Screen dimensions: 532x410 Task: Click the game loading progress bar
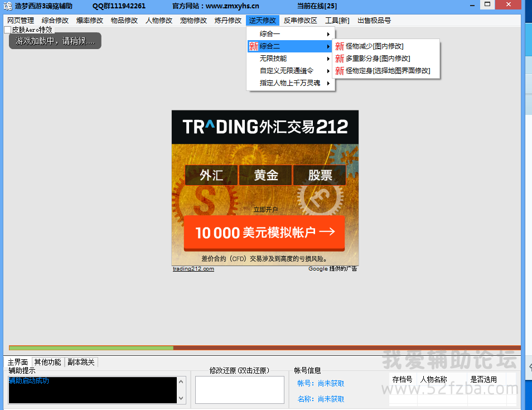tap(265, 348)
